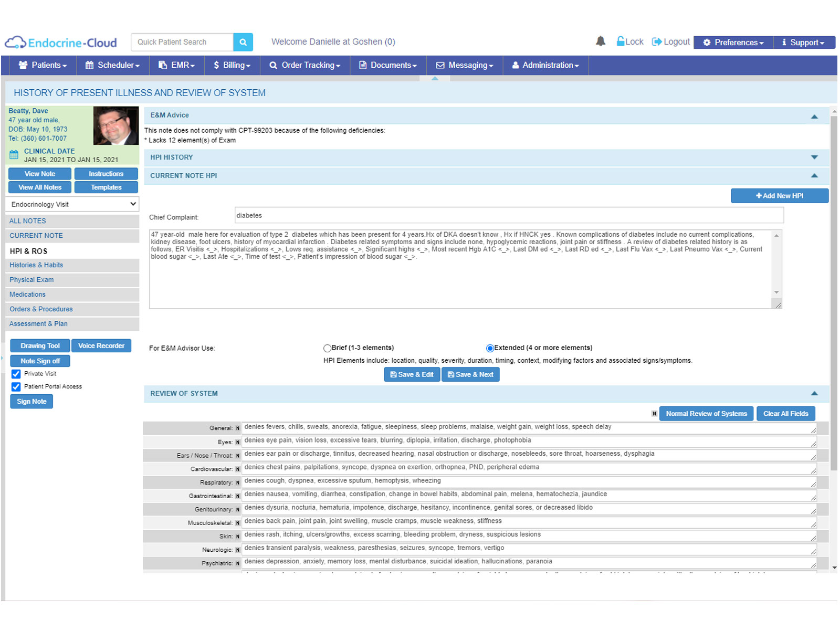Click the Quick Patient Search field
This screenshot has width=840, height=630.
(182, 42)
